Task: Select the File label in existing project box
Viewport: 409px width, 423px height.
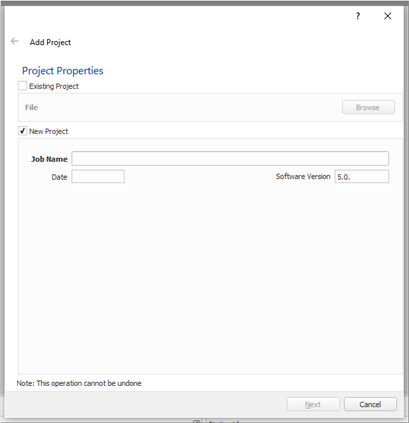Action: point(32,107)
